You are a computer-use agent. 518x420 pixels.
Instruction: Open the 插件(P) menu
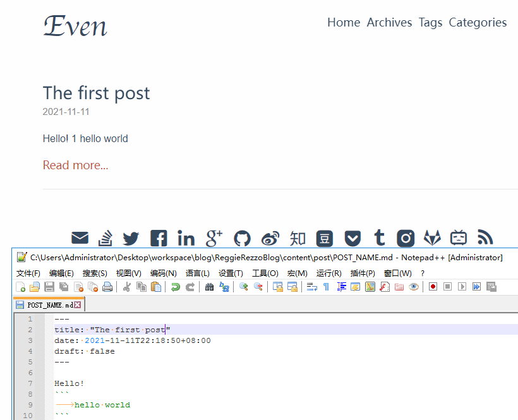[x=363, y=273]
